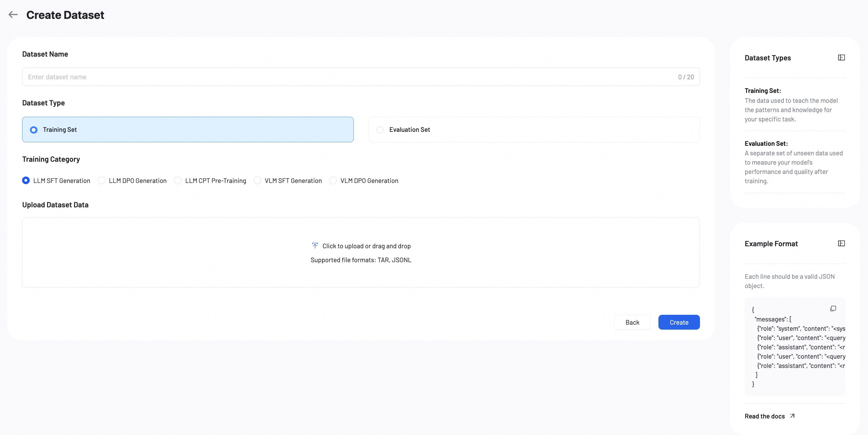This screenshot has width=868, height=435.
Task: Copy the example JSON code
Action: coord(833,308)
